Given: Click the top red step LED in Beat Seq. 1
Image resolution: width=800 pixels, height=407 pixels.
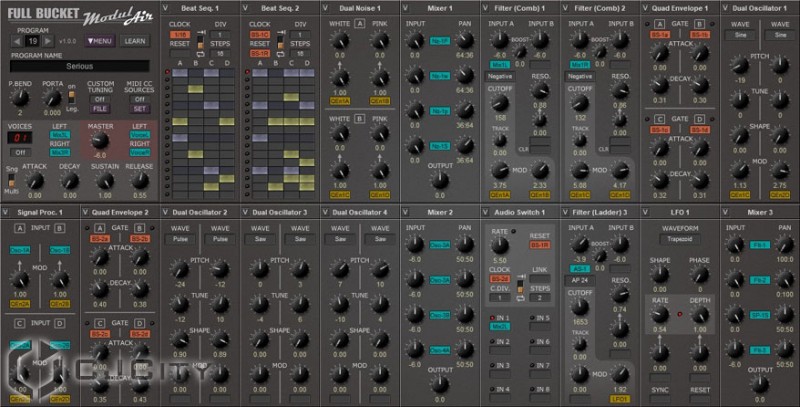Looking at the screenshot, I should [x=167, y=72].
